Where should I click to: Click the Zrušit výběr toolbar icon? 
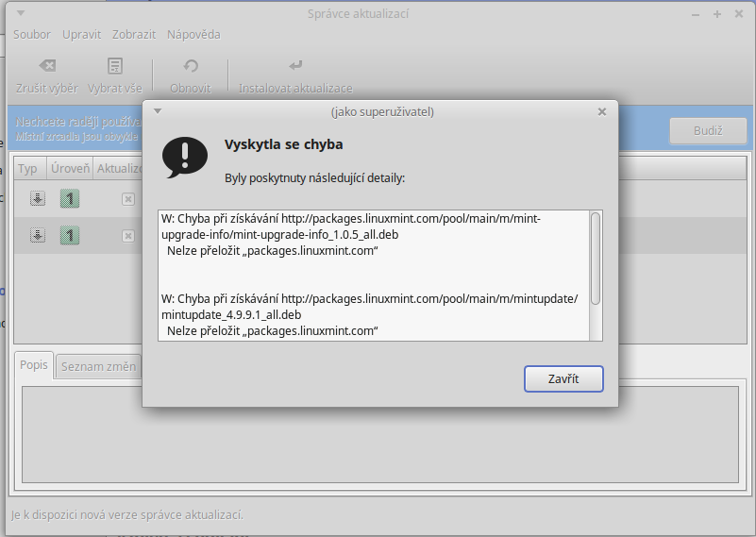tap(46, 66)
